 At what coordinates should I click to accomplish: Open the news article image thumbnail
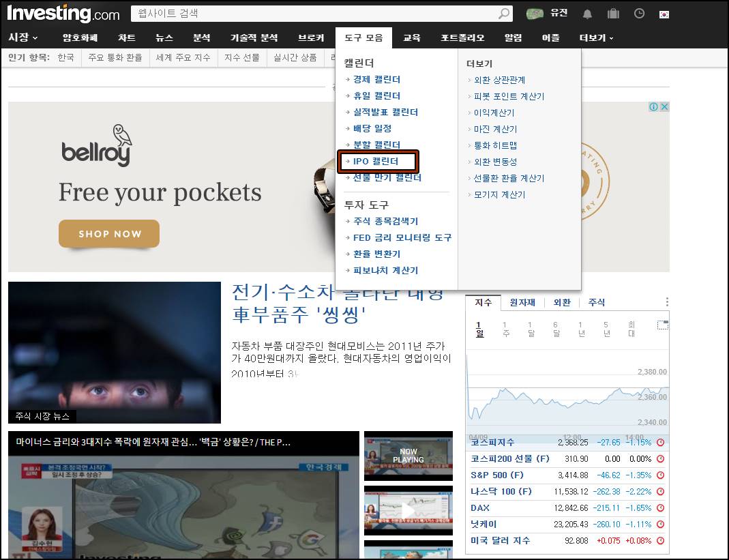click(115, 353)
